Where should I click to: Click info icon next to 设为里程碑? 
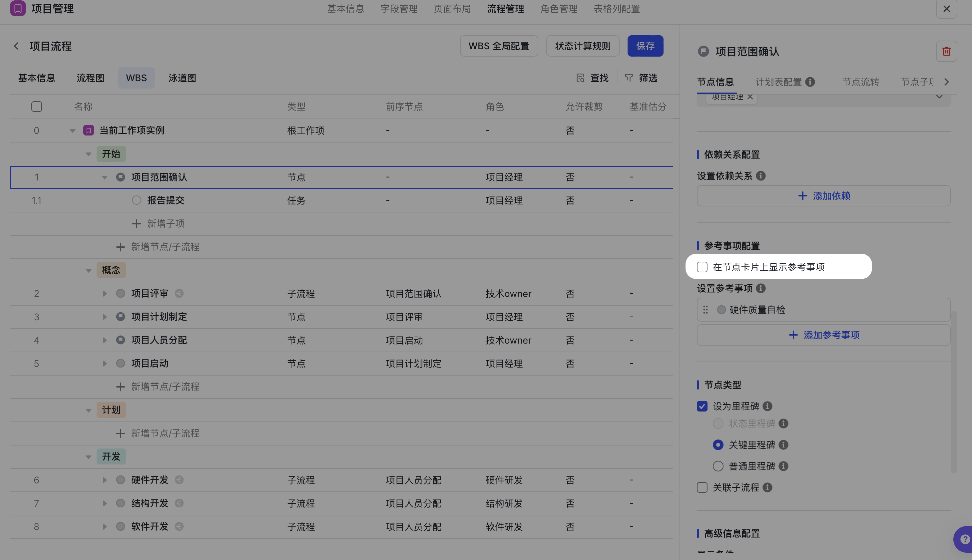tap(767, 406)
